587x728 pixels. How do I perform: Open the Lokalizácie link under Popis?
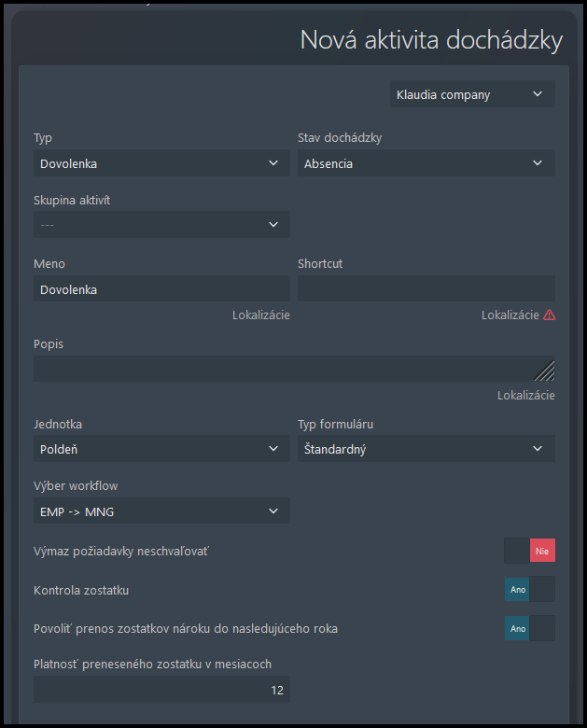point(526,396)
